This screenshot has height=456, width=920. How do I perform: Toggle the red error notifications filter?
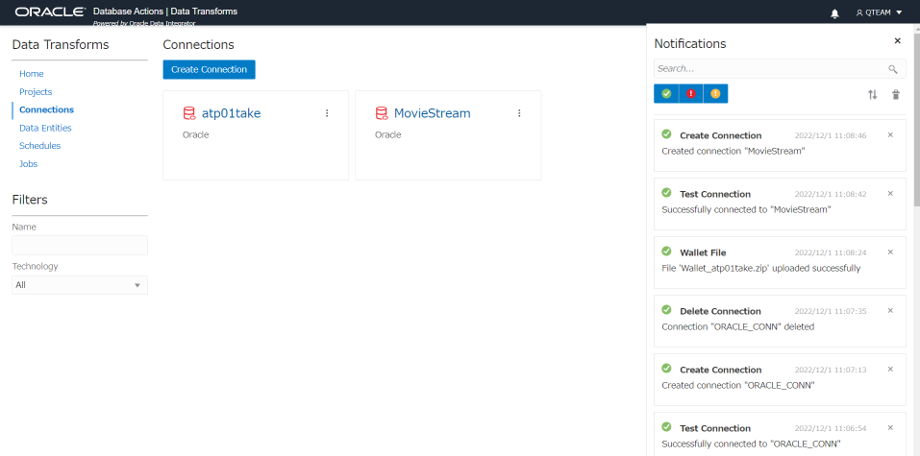(x=691, y=93)
